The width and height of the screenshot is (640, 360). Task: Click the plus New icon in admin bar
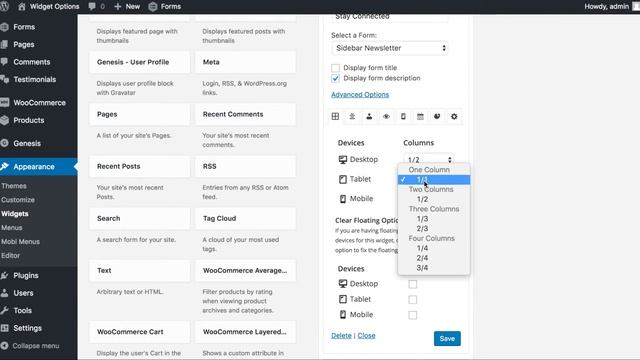(118, 6)
